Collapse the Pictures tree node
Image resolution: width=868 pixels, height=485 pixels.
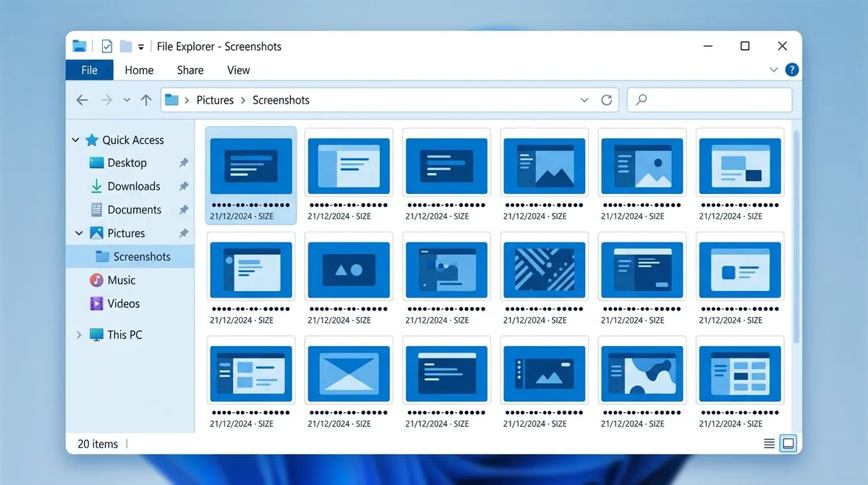[x=79, y=233]
